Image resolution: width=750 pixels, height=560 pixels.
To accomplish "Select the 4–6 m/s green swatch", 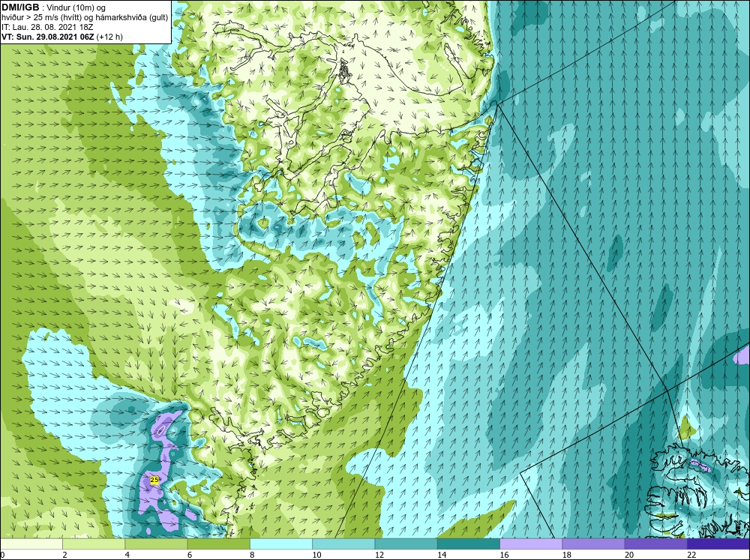I will tap(157, 544).
